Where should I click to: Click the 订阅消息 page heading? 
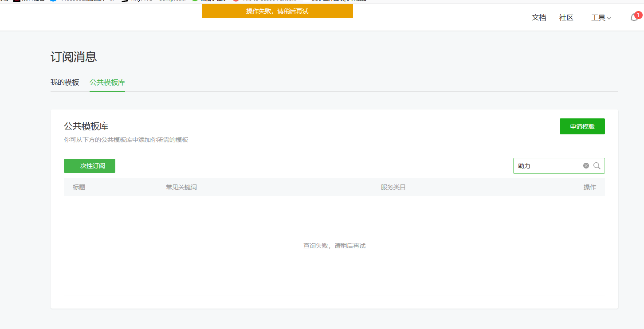click(74, 57)
